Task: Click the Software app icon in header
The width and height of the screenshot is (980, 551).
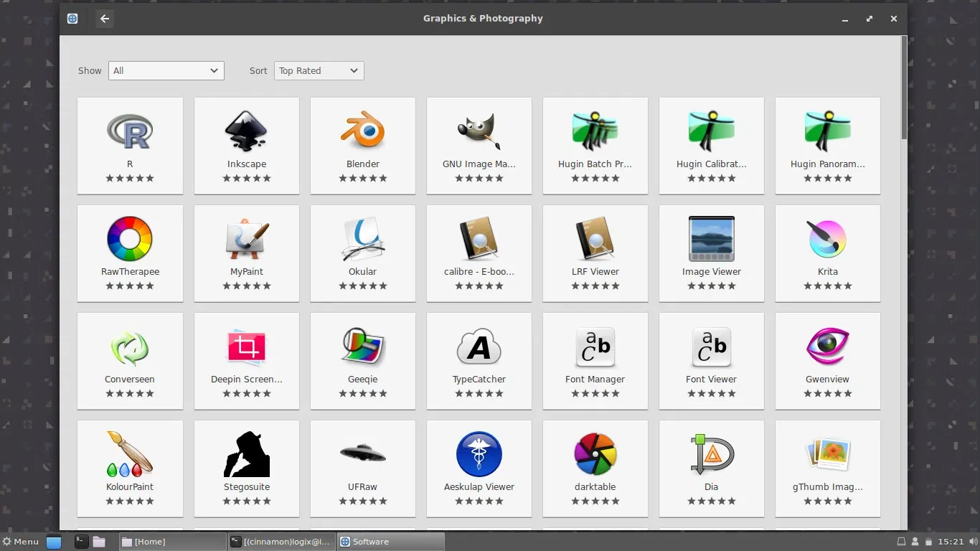Action: (72, 19)
